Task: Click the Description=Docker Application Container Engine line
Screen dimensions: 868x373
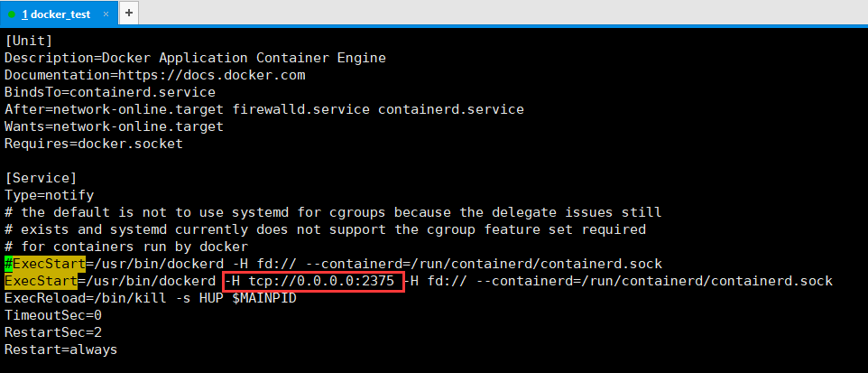Action: [196, 58]
